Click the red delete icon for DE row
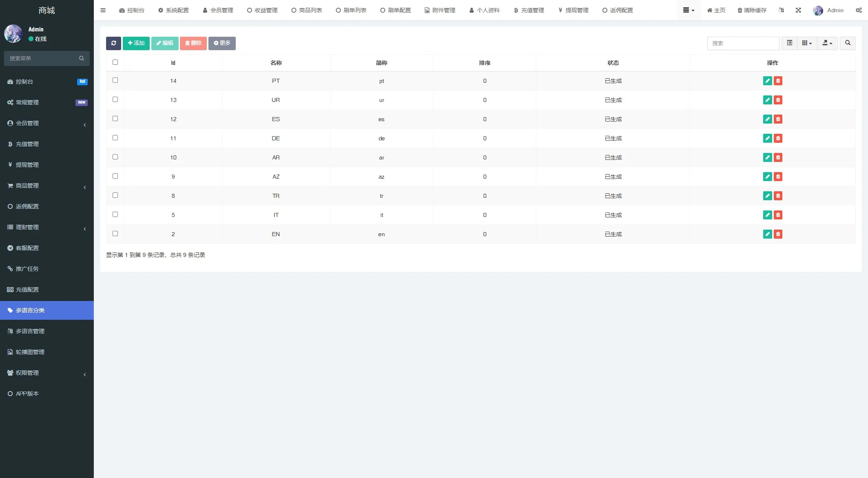Screen dimensions: 868x478 coord(778,138)
